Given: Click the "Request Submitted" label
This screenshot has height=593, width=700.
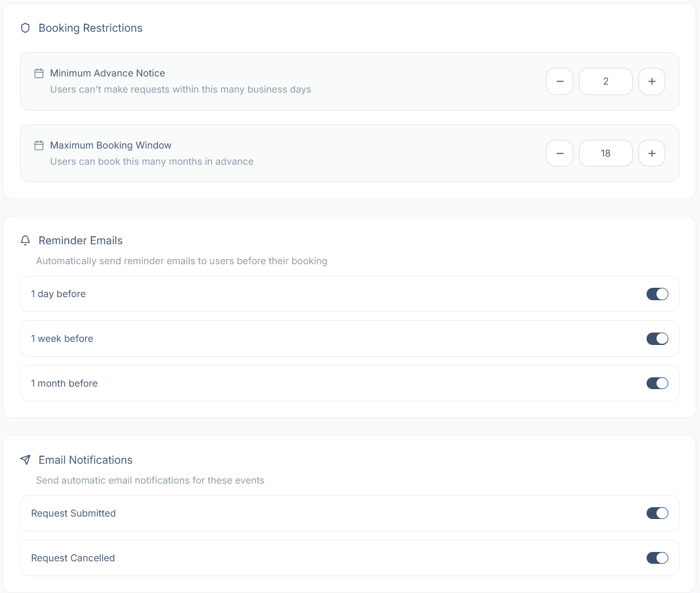Looking at the screenshot, I should tap(73, 513).
